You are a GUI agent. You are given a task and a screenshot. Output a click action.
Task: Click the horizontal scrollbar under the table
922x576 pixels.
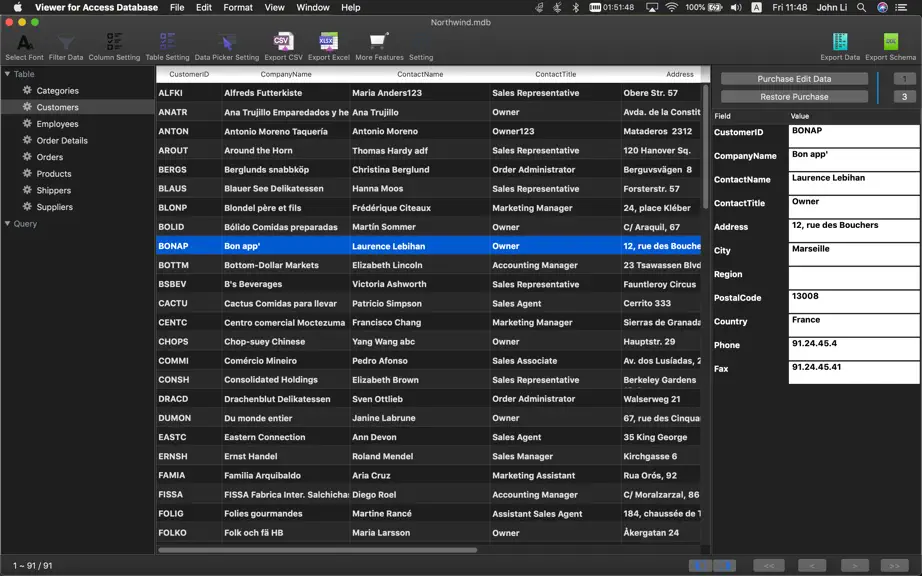(318, 550)
